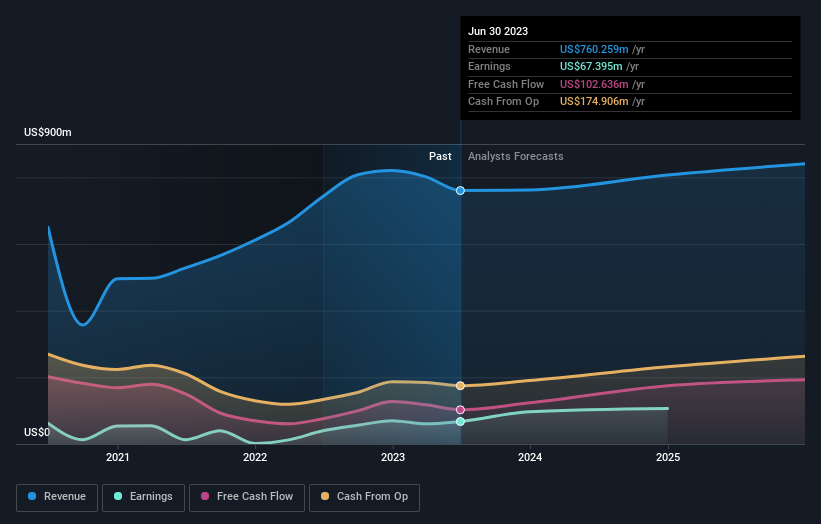This screenshot has width=821, height=524.
Task: Click the orange Cash From Op legend dot
Action: tap(325, 496)
